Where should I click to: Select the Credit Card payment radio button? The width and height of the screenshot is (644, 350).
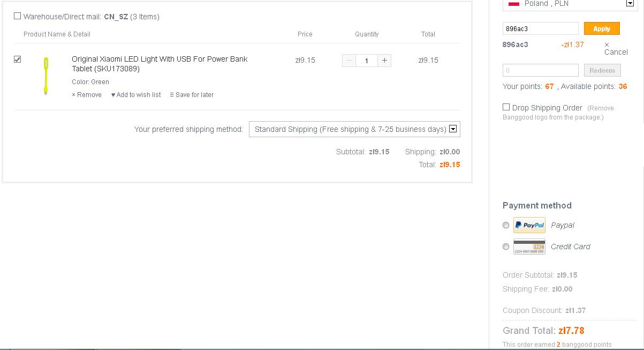(x=506, y=247)
